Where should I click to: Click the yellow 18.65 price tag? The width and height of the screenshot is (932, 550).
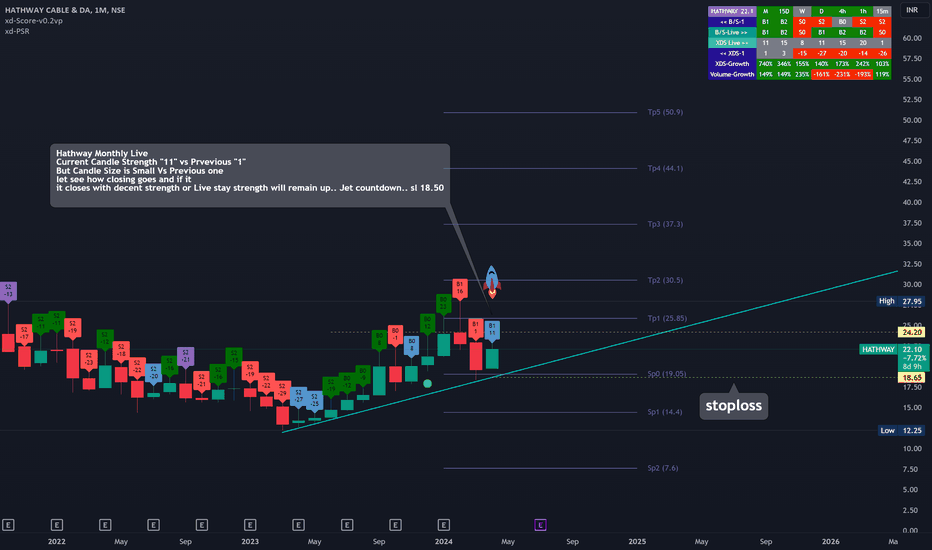coord(912,378)
